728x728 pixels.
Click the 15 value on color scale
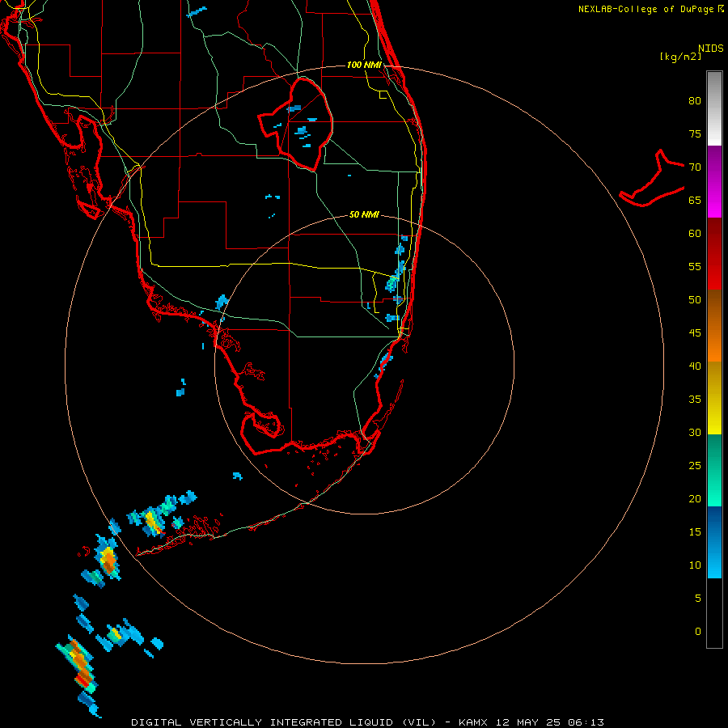(x=695, y=531)
